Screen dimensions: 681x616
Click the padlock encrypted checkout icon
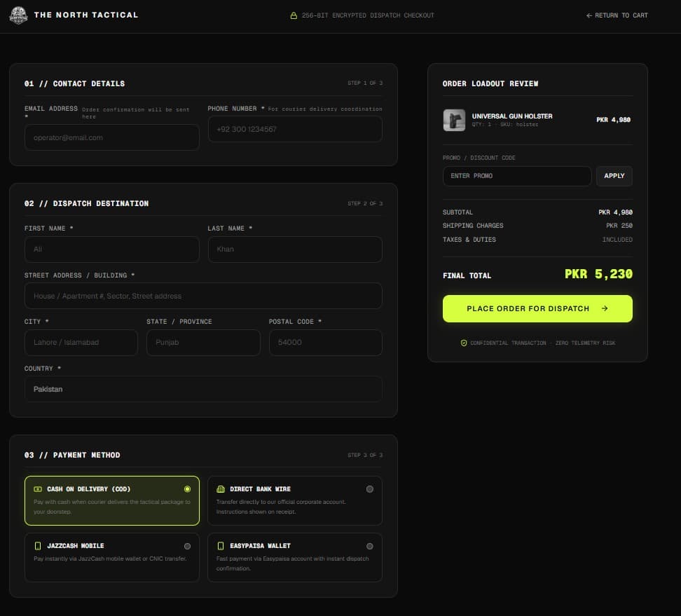(294, 15)
